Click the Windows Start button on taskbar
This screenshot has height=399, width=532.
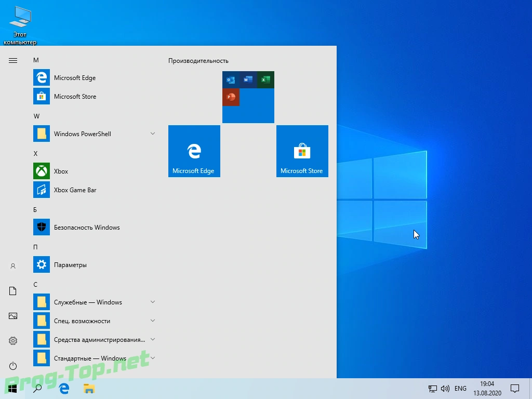coord(12,389)
